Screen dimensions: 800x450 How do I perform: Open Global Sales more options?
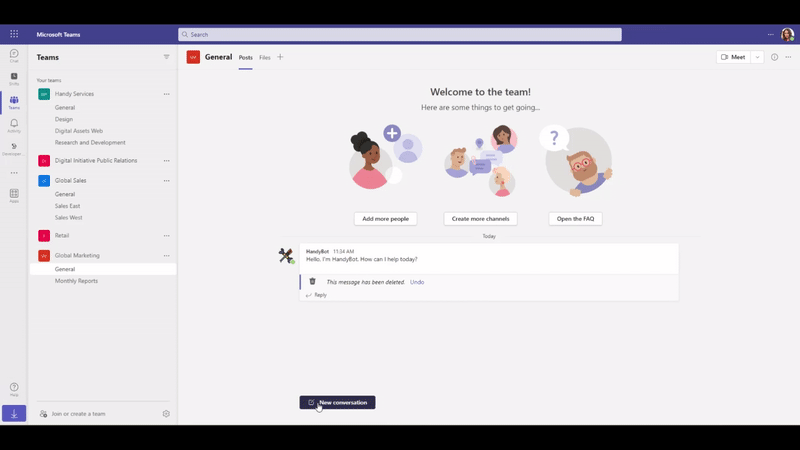pyautogui.click(x=166, y=181)
